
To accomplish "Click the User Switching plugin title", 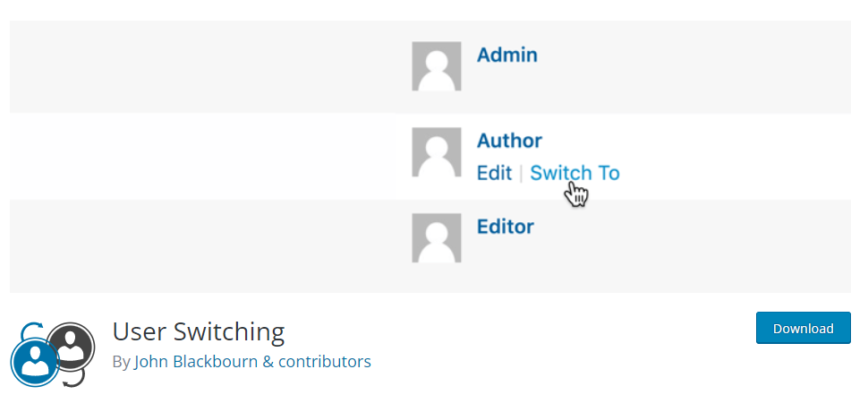I will tap(199, 331).
